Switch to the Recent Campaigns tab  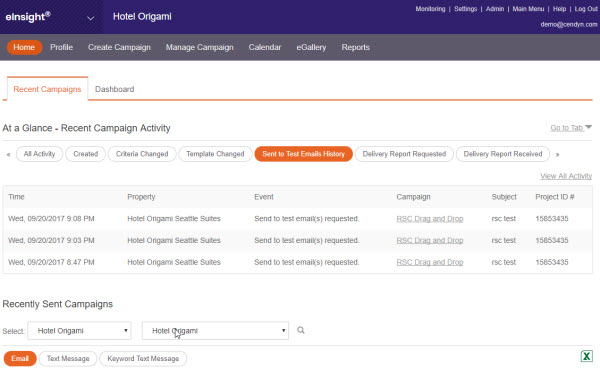pos(47,89)
